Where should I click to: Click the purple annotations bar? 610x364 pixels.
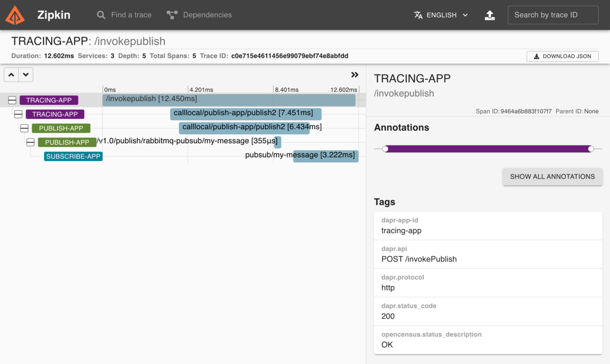coord(488,149)
